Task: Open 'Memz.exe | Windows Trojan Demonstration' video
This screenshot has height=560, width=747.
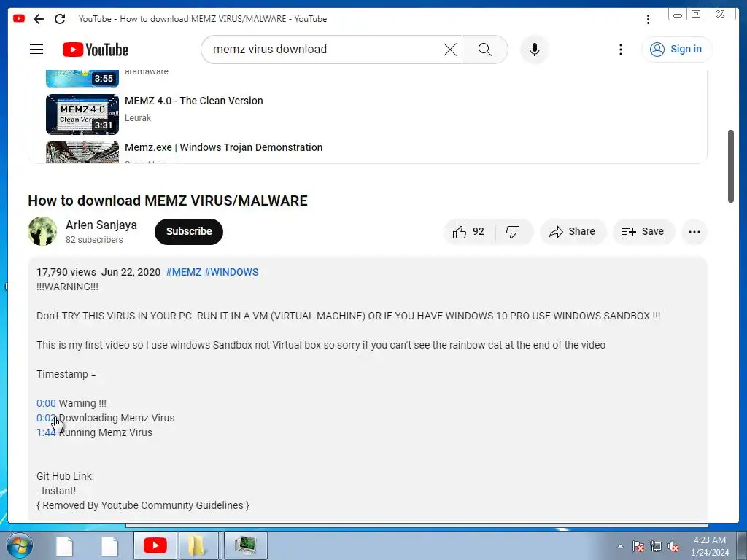Action: click(223, 147)
